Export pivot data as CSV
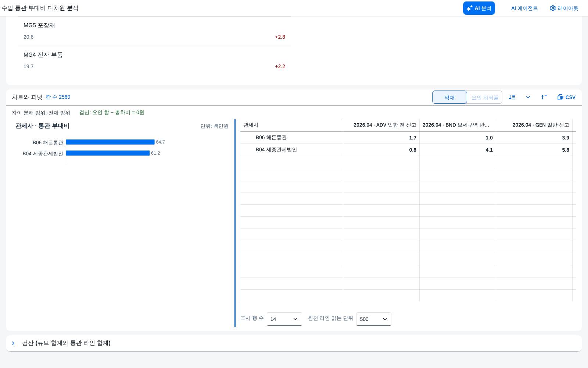This screenshot has width=588, height=368. (x=566, y=97)
